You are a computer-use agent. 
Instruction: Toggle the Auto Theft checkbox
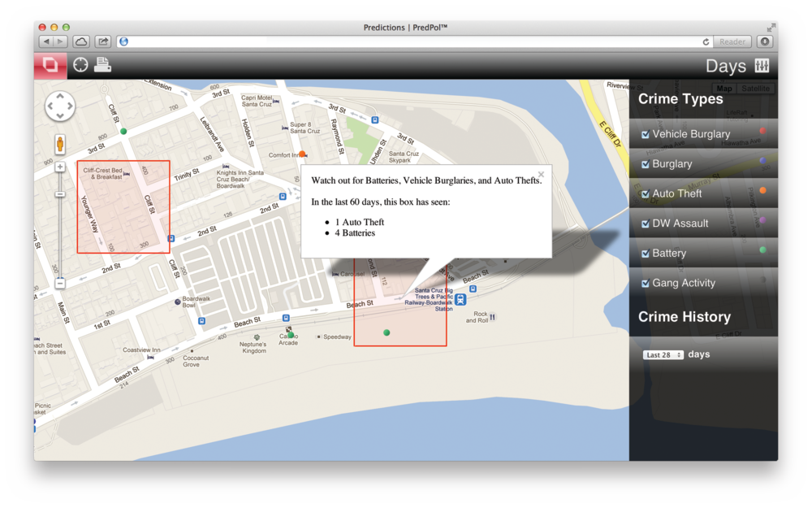(646, 194)
